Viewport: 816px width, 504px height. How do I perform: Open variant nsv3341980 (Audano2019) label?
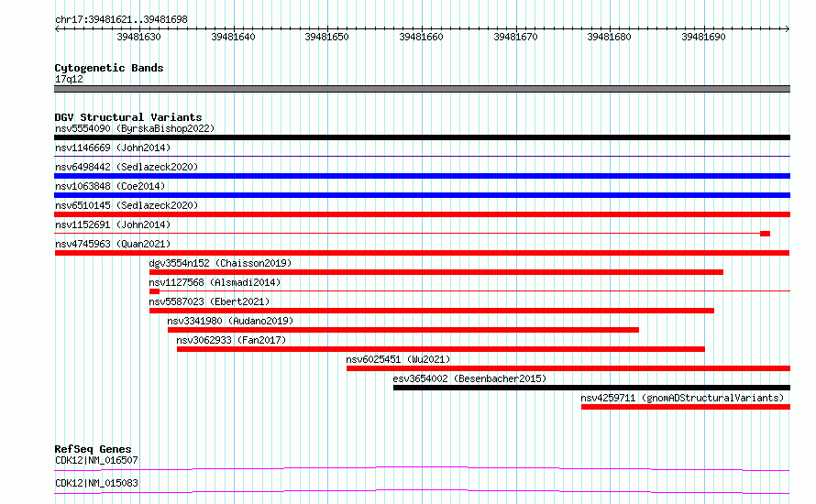click(230, 321)
